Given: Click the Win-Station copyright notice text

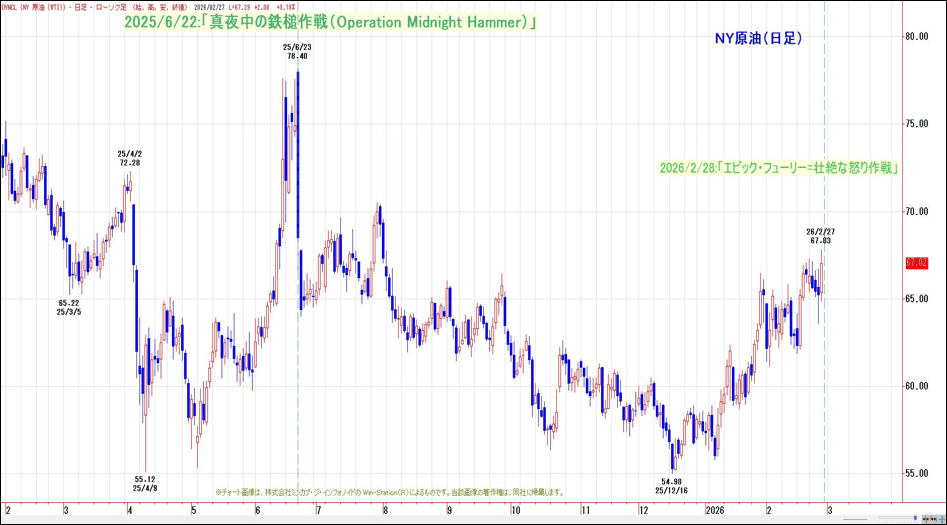Looking at the screenshot, I should 390,492.
